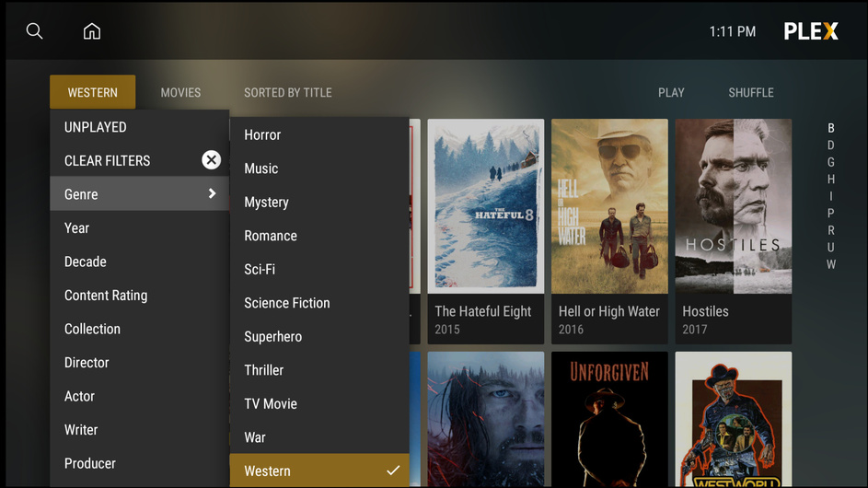Click the Play button
Image resolution: width=868 pixels, height=488 pixels.
[x=671, y=92]
